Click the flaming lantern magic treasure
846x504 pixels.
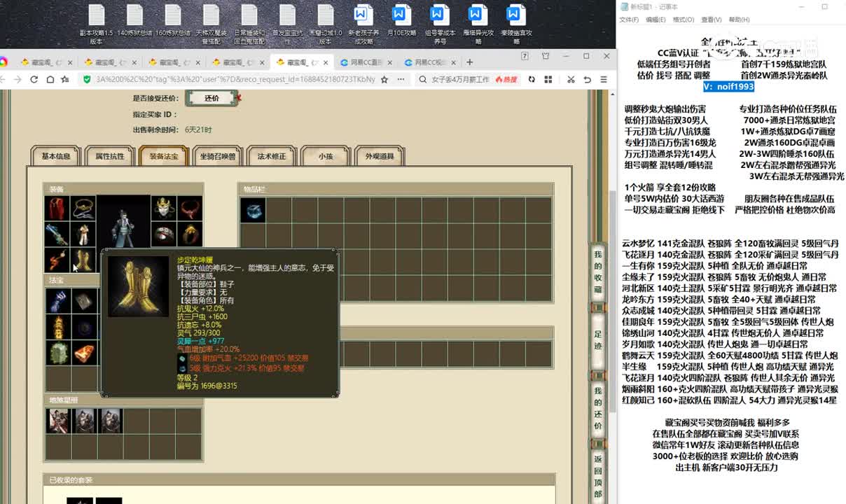click(57, 327)
